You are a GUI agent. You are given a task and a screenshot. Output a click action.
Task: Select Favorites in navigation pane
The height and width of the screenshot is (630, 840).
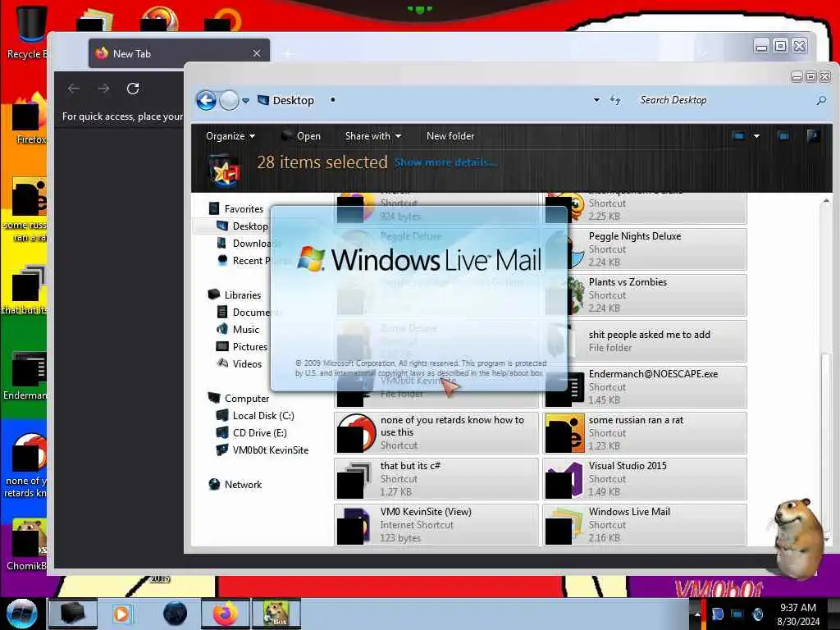click(236, 209)
